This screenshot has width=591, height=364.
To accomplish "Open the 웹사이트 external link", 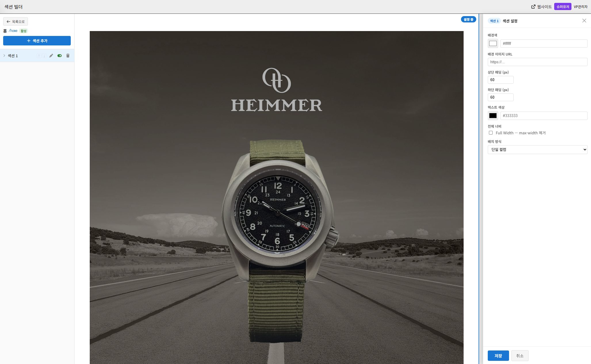I will click(541, 7).
